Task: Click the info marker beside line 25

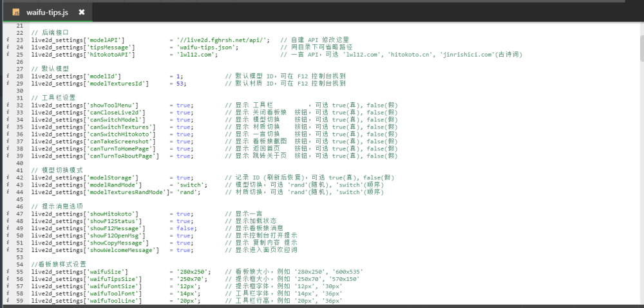Action: [x=6, y=55]
